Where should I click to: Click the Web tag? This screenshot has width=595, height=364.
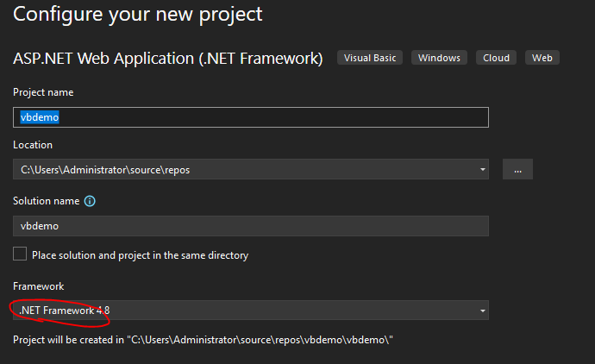pos(542,58)
